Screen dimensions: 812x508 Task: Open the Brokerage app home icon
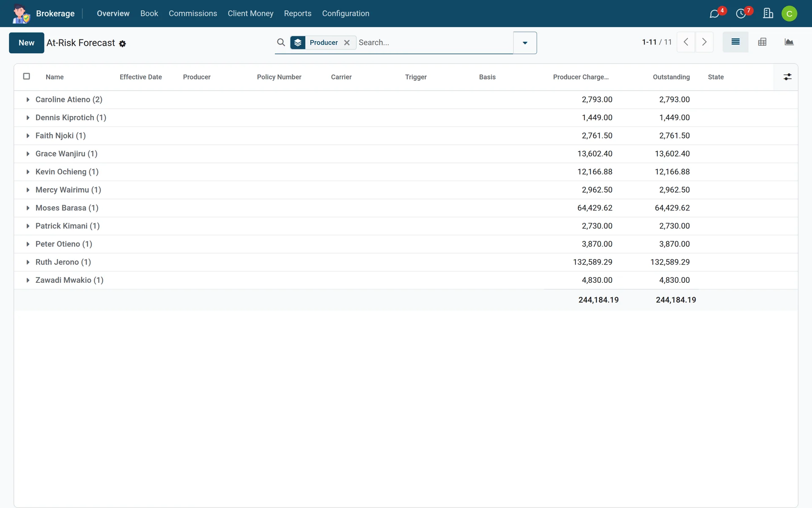21,14
